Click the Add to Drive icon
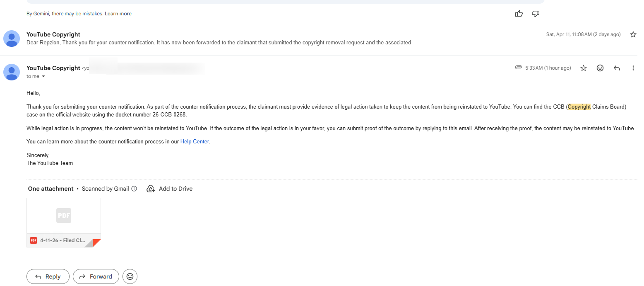The image size is (644, 286). pos(151,189)
